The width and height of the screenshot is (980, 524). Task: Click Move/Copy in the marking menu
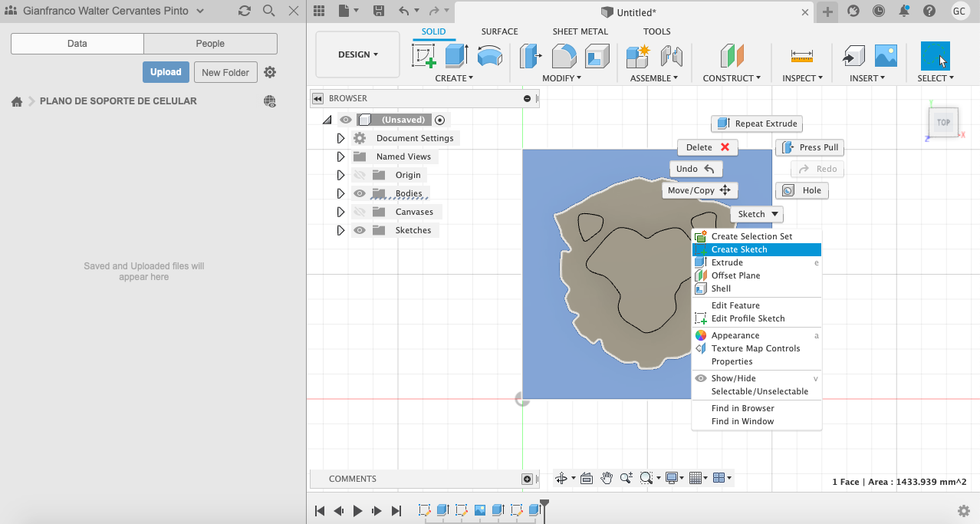pyautogui.click(x=700, y=190)
